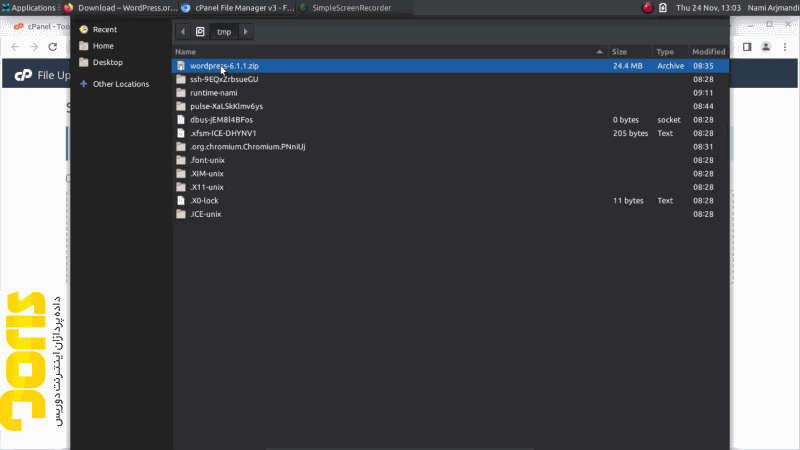Image resolution: width=800 pixels, height=450 pixels.
Task: Click the sort direction arrow in Name header
Action: pyautogui.click(x=599, y=52)
